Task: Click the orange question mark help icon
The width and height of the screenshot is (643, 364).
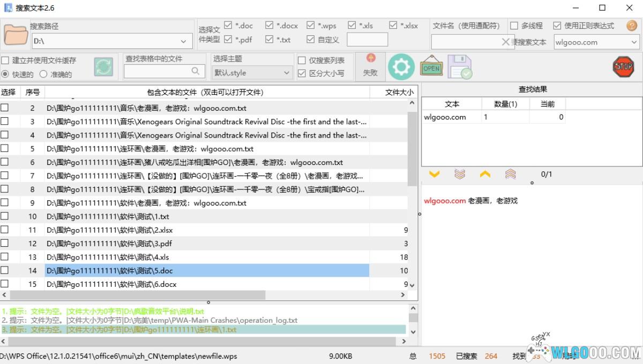Action: point(632,26)
